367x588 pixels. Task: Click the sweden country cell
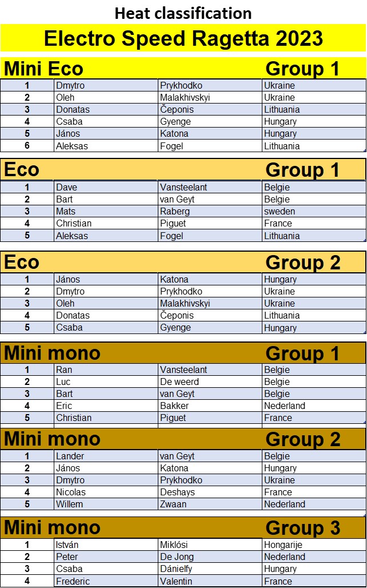(314, 211)
